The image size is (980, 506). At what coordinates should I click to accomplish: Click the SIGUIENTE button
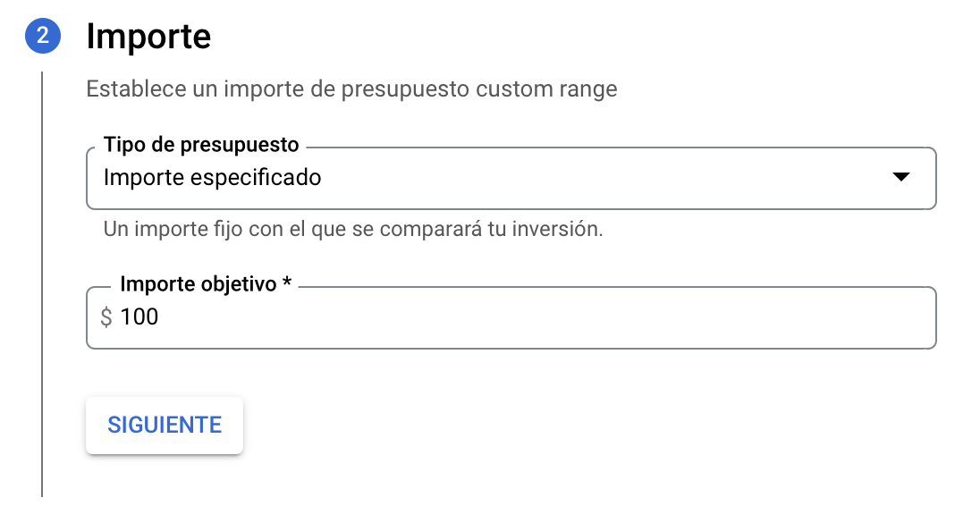(165, 425)
